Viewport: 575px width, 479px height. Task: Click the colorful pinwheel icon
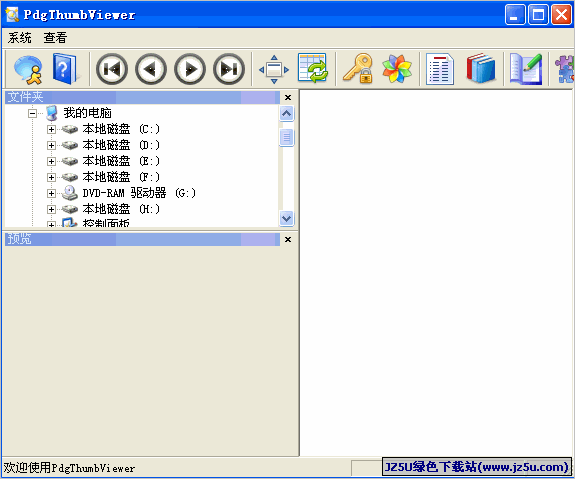tap(396, 69)
